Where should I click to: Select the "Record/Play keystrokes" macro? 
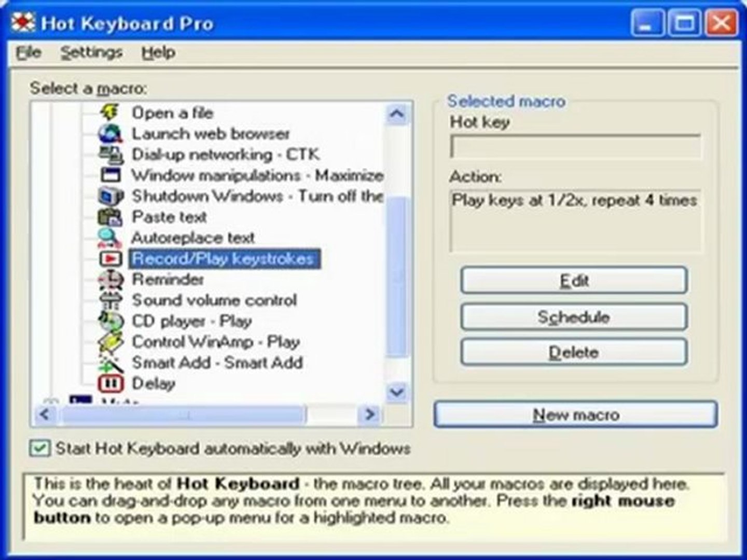pyautogui.click(x=224, y=258)
